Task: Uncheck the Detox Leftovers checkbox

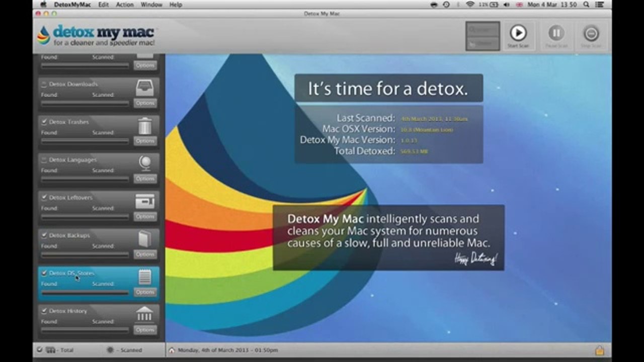Action: 44,198
